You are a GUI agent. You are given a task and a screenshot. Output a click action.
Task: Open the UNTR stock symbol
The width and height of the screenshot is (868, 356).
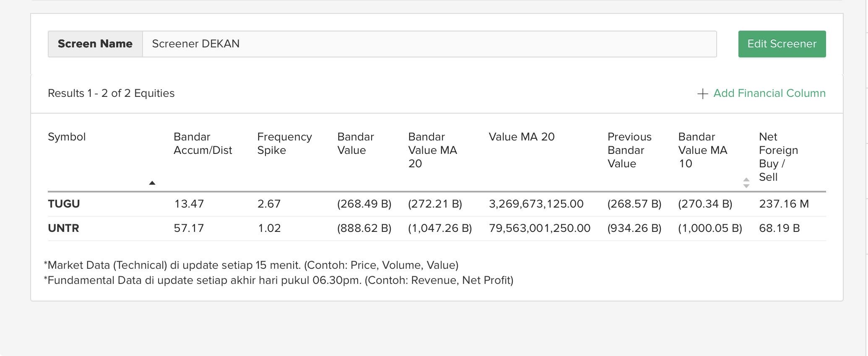[x=63, y=228]
